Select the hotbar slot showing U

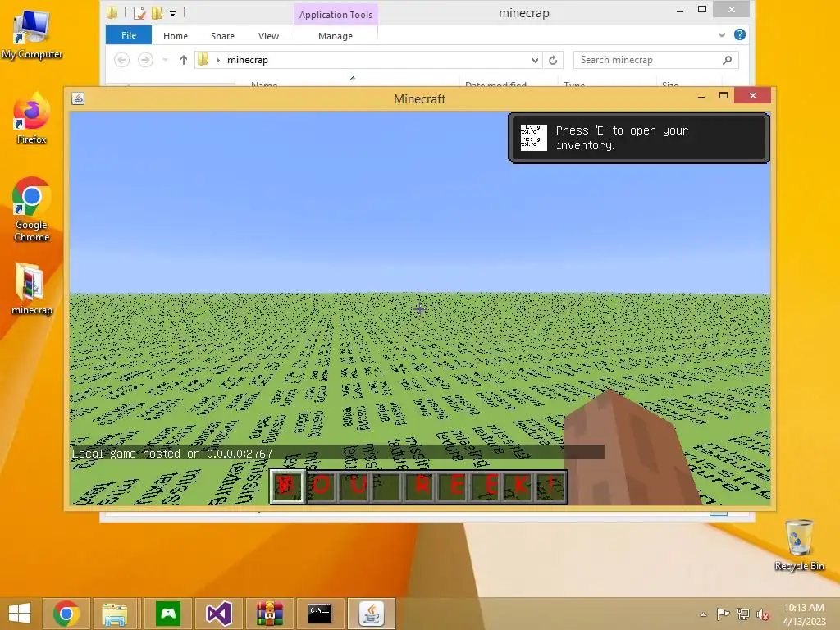pyautogui.click(x=354, y=486)
